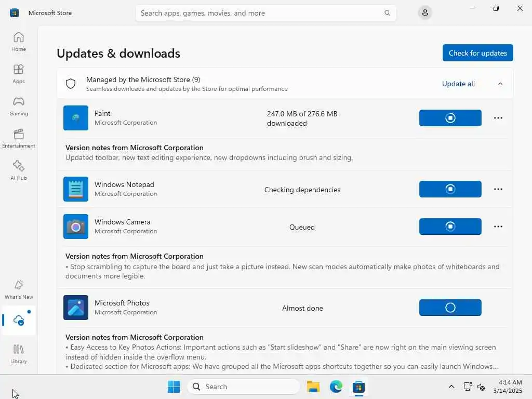
Task: Click the Windows Camera title text
Action: click(123, 222)
